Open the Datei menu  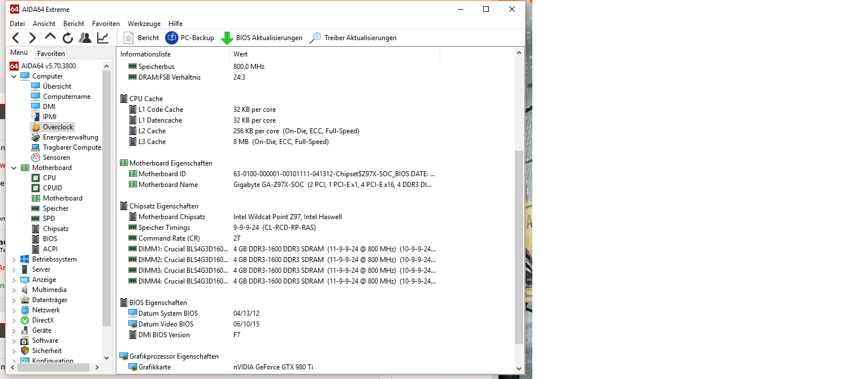tap(18, 24)
